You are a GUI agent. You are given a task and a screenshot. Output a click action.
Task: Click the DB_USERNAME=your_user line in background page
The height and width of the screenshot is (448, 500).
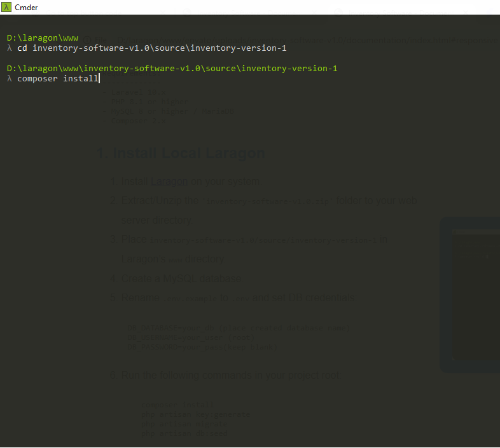coord(191,337)
